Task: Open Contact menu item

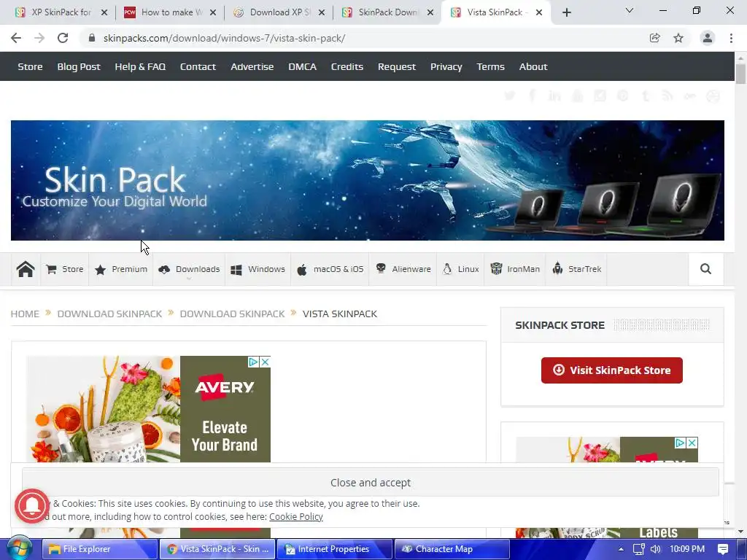Action: pos(198,66)
